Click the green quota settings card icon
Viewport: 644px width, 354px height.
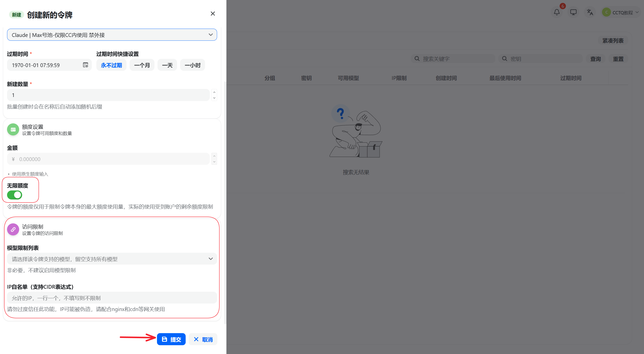pyautogui.click(x=13, y=129)
